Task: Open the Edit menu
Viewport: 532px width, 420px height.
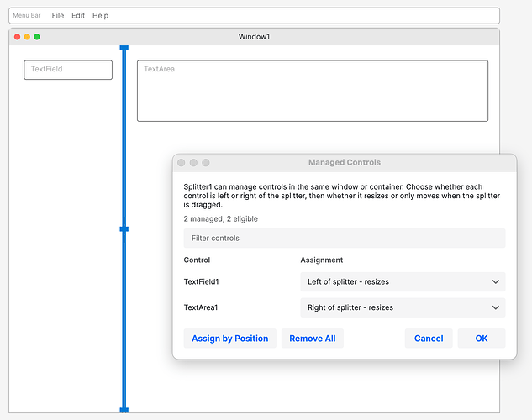Action: [78, 16]
